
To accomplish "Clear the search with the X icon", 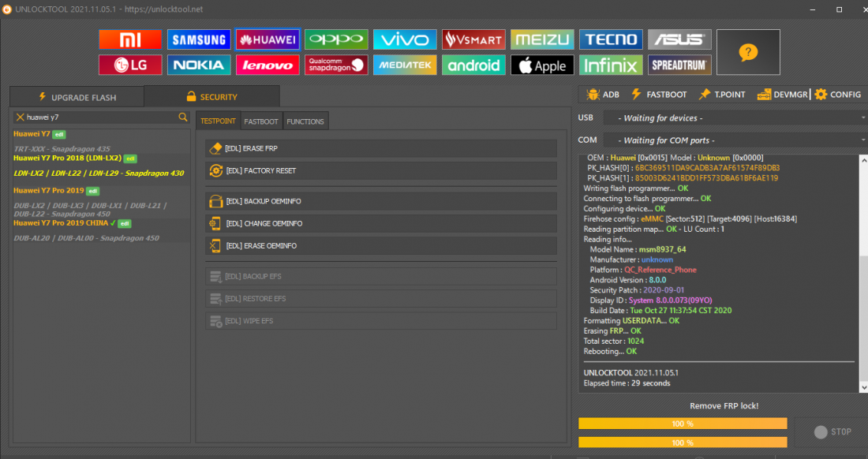I will coord(20,118).
